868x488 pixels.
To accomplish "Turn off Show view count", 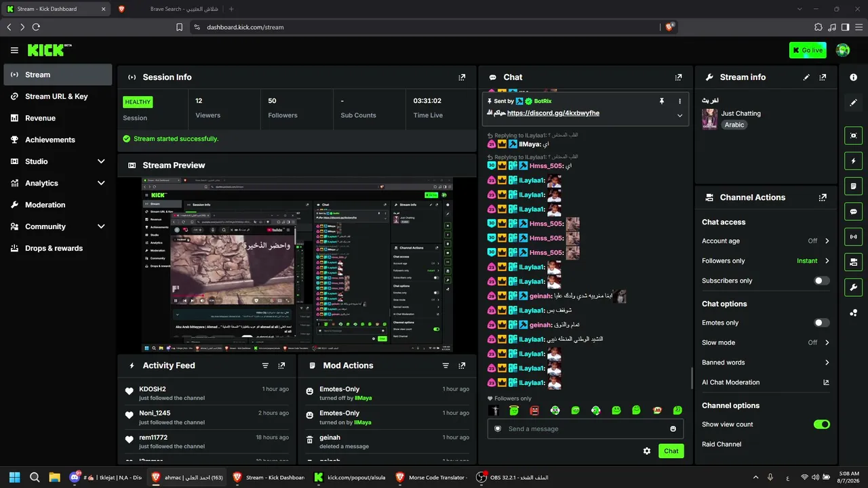I will click(x=821, y=424).
